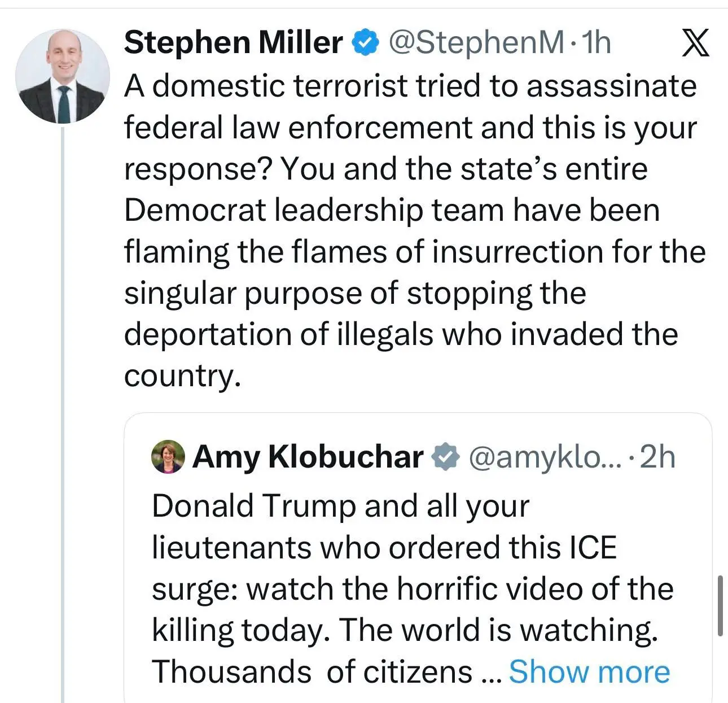Image resolution: width=728 pixels, height=703 pixels.
Task: Expand quoted post with Show more
Action: (x=589, y=671)
